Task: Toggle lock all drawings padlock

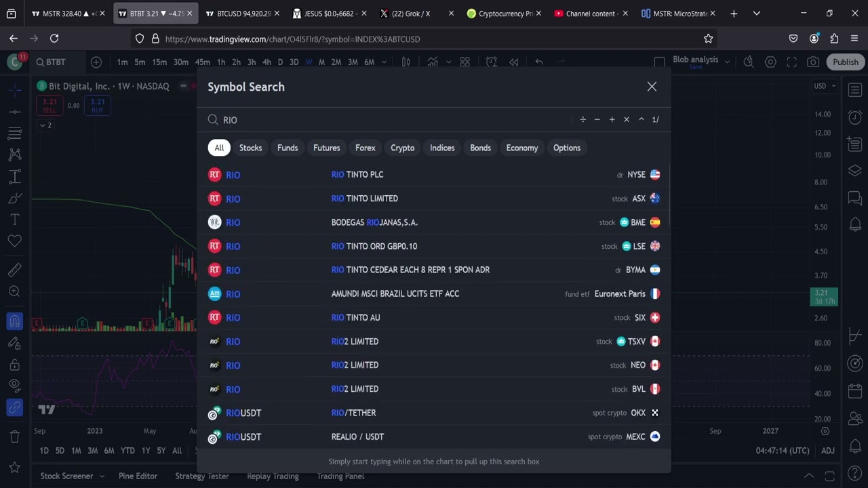Action: click(x=14, y=365)
